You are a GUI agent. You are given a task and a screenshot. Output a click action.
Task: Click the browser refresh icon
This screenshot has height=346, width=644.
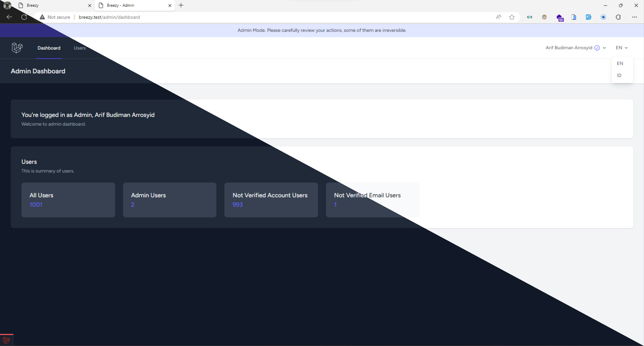click(24, 17)
